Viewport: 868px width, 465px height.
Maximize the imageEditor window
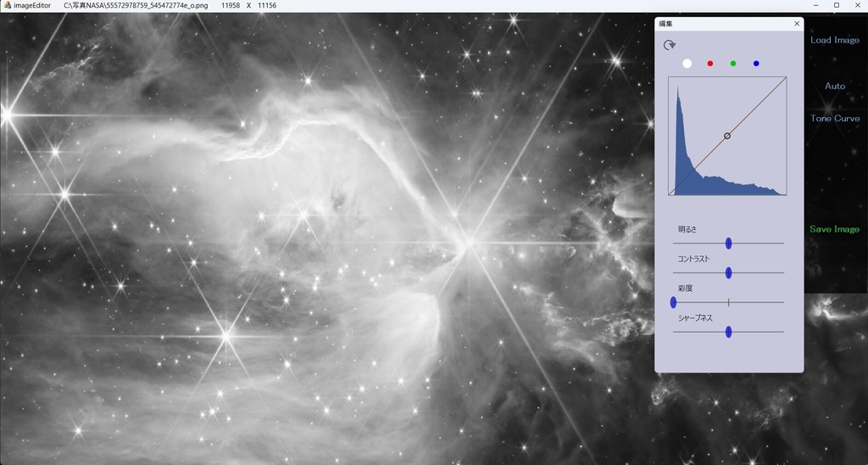click(x=837, y=5)
